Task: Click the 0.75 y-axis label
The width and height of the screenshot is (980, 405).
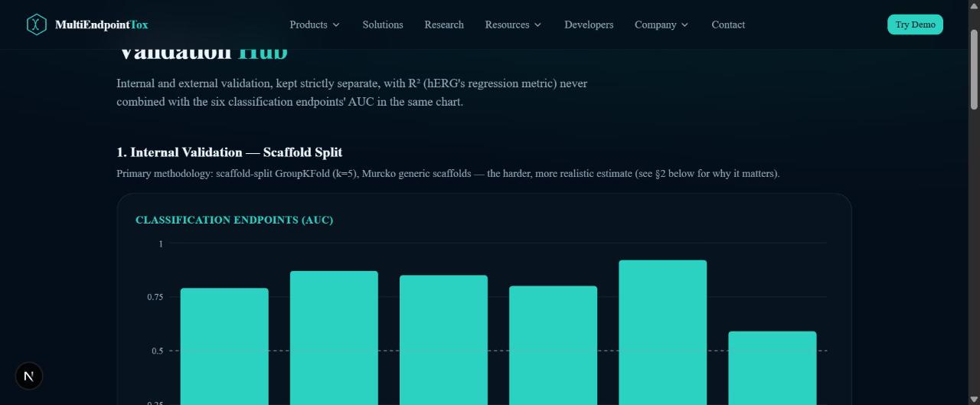Action: [x=155, y=297]
